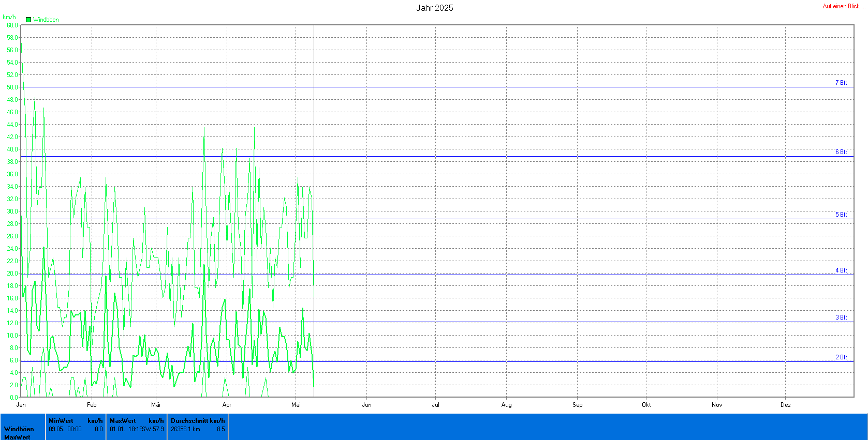Click the 'Apr' month axis label
868x440 pixels.
227,405
